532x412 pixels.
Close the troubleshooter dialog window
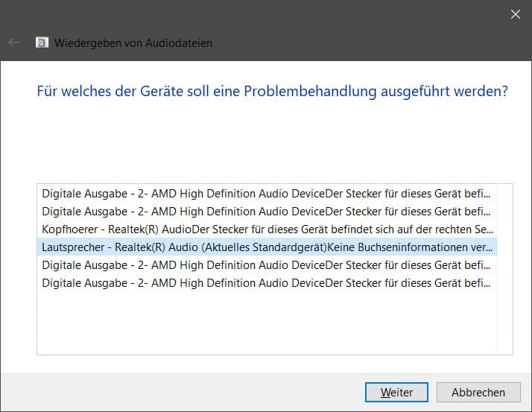[x=516, y=14]
